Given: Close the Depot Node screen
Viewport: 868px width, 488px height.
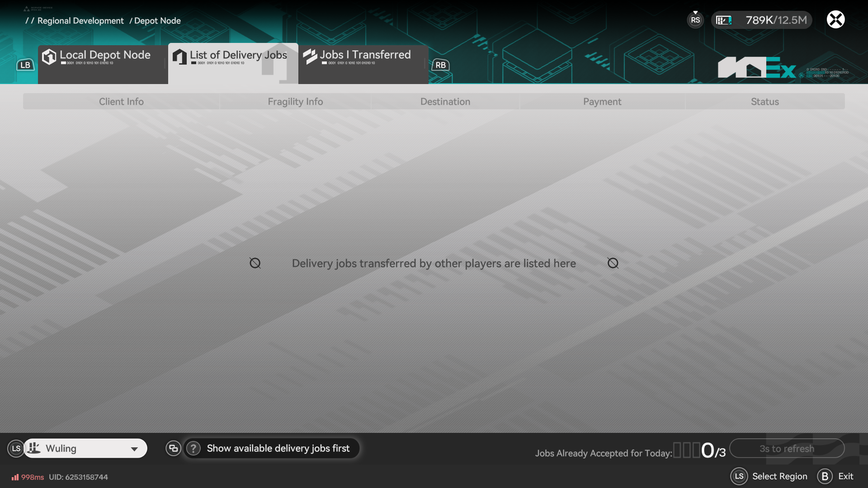Looking at the screenshot, I should pyautogui.click(x=835, y=19).
